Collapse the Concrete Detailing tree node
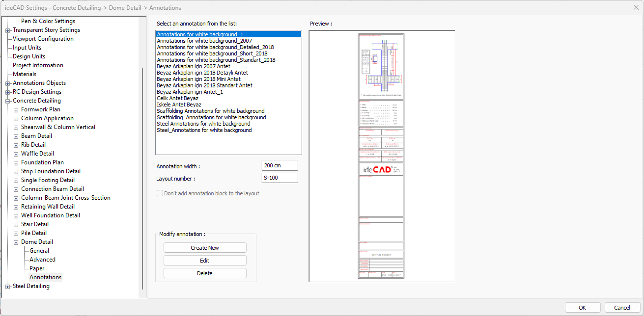The height and width of the screenshot is (316, 644). pyautogui.click(x=8, y=101)
